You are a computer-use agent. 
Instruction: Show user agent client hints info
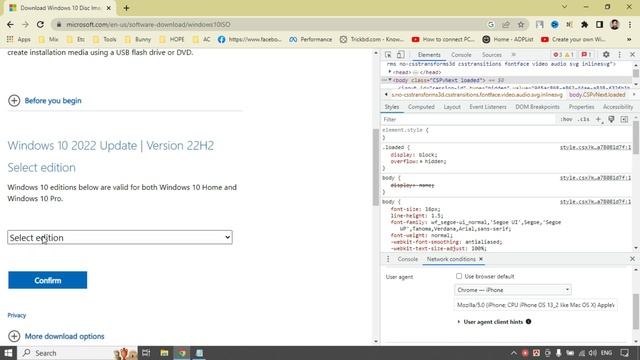[x=529, y=322]
